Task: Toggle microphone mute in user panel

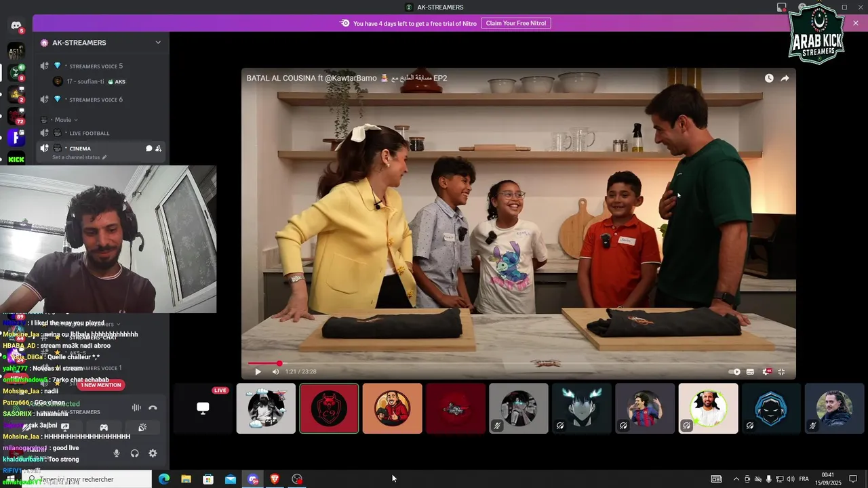Action: coord(117,453)
